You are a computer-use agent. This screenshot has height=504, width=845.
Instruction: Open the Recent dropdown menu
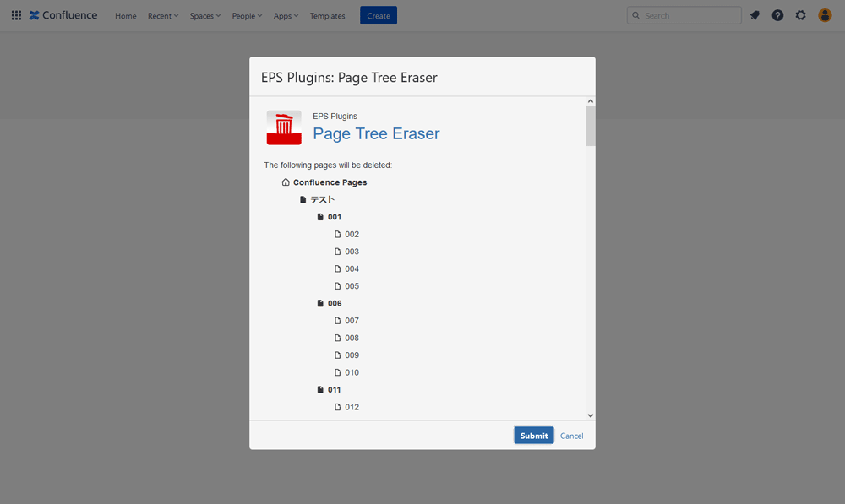(163, 15)
